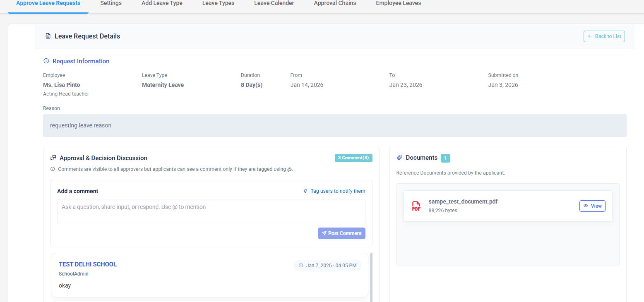This screenshot has width=644, height=302.
Task: Click the clock icon in comment timestamp
Action: (x=301, y=266)
